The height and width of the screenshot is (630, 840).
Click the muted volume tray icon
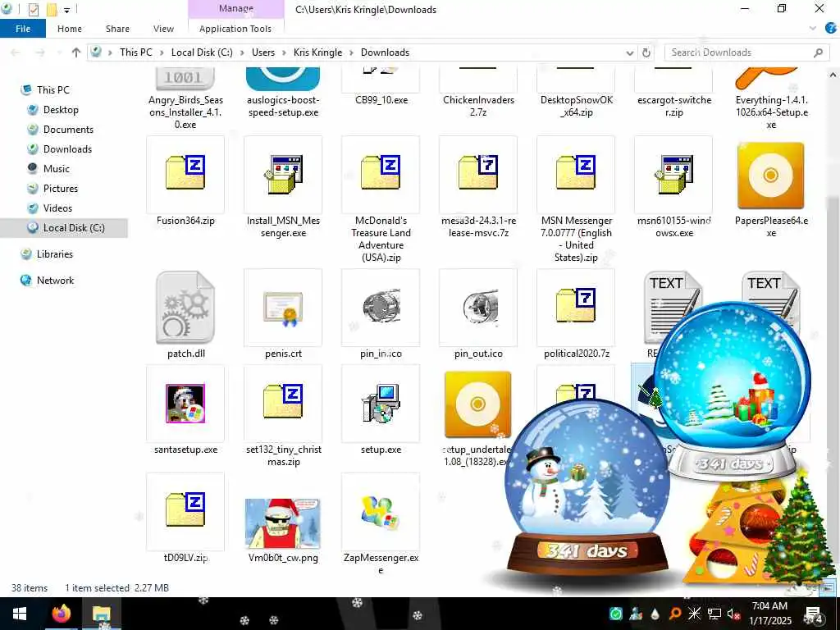click(733, 614)
